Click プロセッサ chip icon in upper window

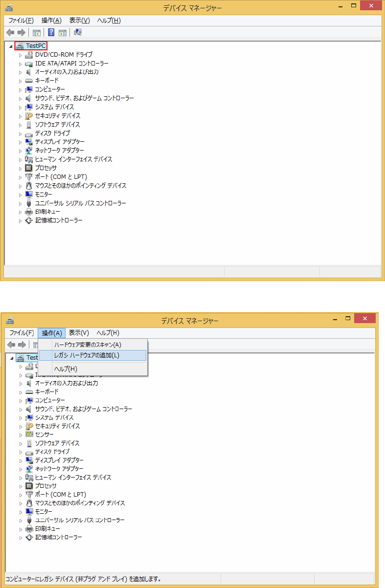pyautogui.click(x=29, y=168)
